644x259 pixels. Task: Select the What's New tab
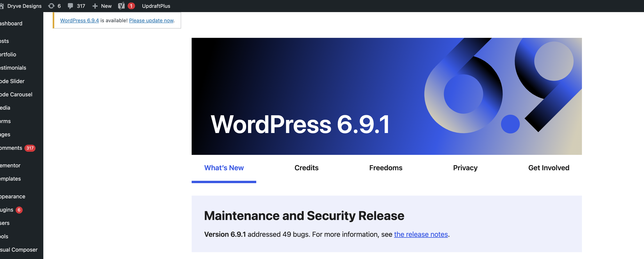(224, 168)
